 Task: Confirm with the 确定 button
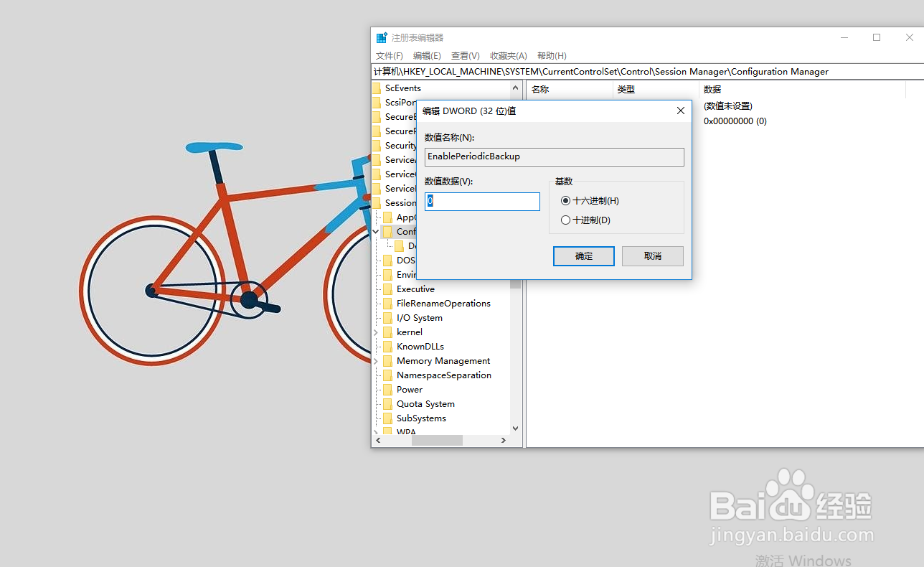[x=584, y=256]
